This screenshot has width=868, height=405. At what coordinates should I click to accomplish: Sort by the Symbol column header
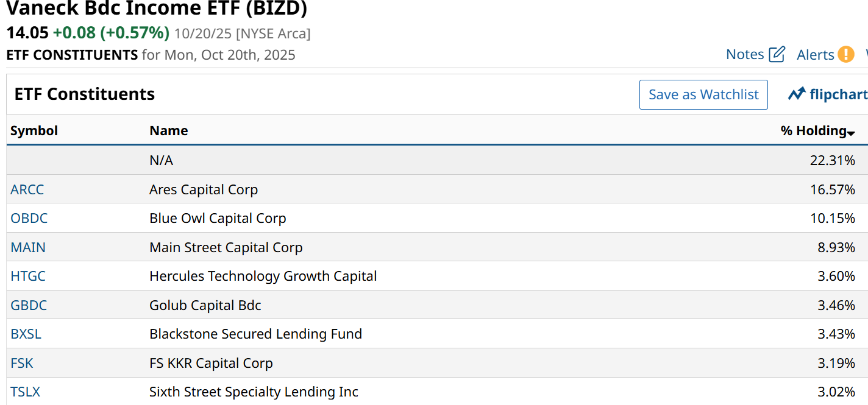coord(34,130)
